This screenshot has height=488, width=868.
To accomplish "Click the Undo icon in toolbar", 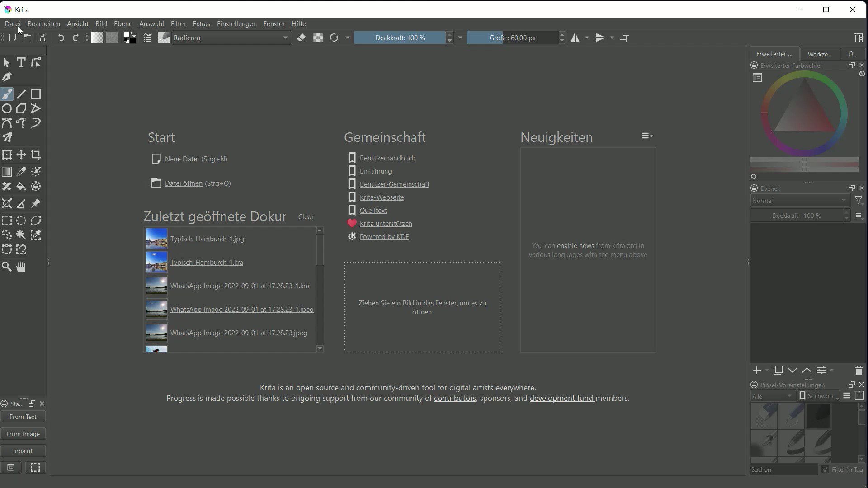I will 61,38.
